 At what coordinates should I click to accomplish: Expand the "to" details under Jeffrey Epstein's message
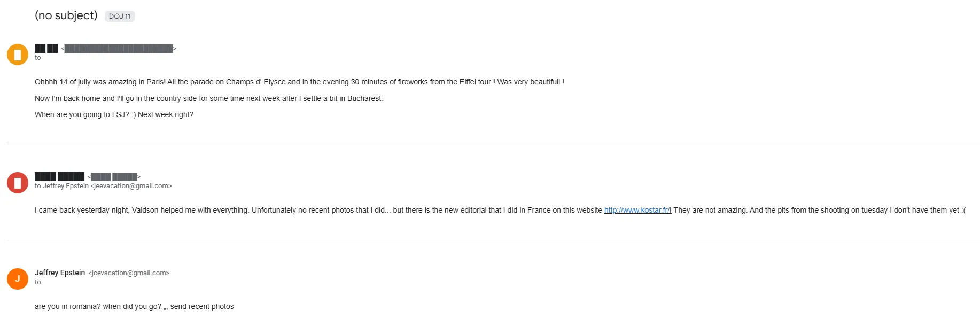38,282
